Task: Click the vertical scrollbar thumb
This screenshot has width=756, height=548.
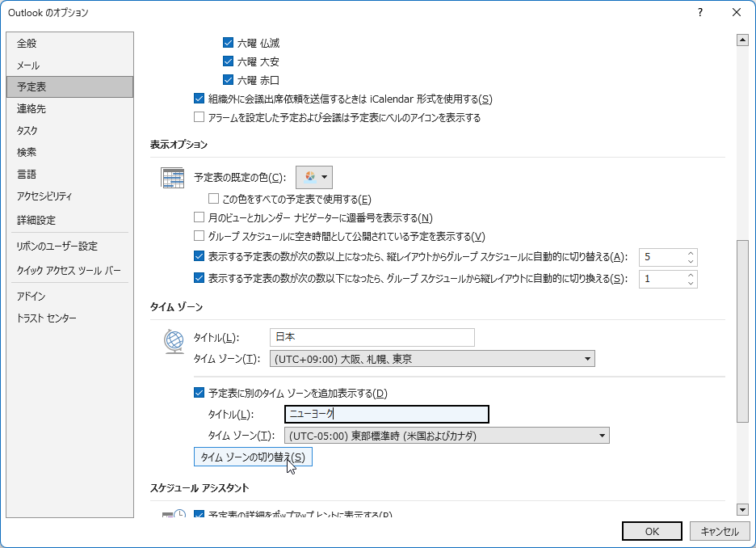Action: 742,331
